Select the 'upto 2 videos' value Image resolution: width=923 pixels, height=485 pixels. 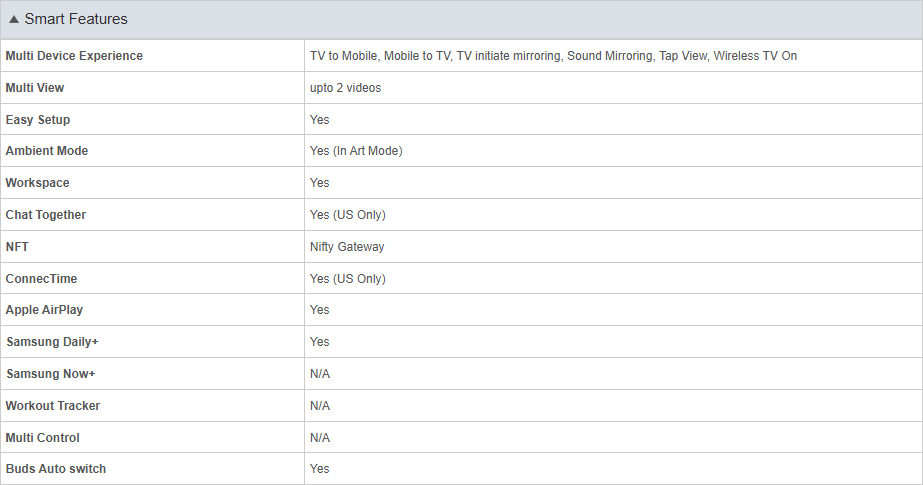pos(346,88)
